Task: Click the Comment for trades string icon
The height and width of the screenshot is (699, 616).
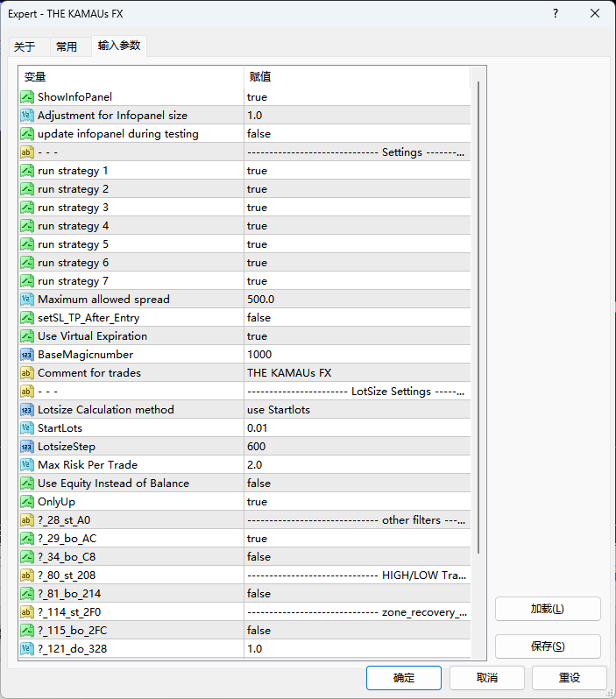Action: coord(27,373)
